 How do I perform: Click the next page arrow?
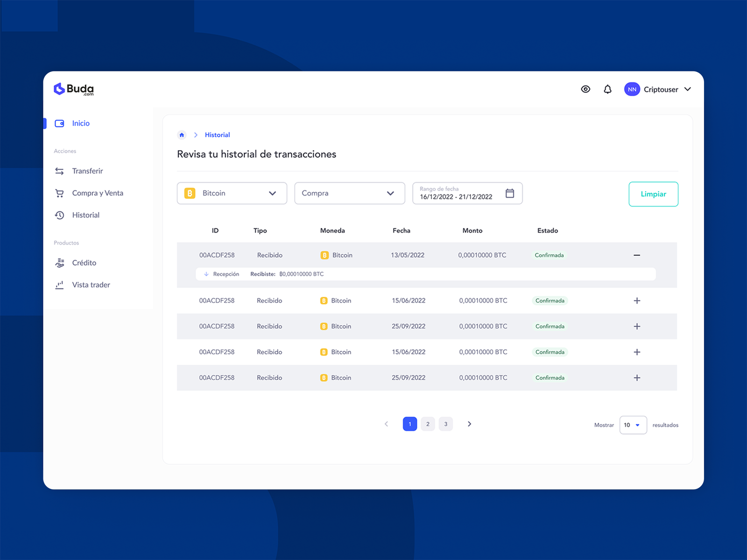click(469, 424)
